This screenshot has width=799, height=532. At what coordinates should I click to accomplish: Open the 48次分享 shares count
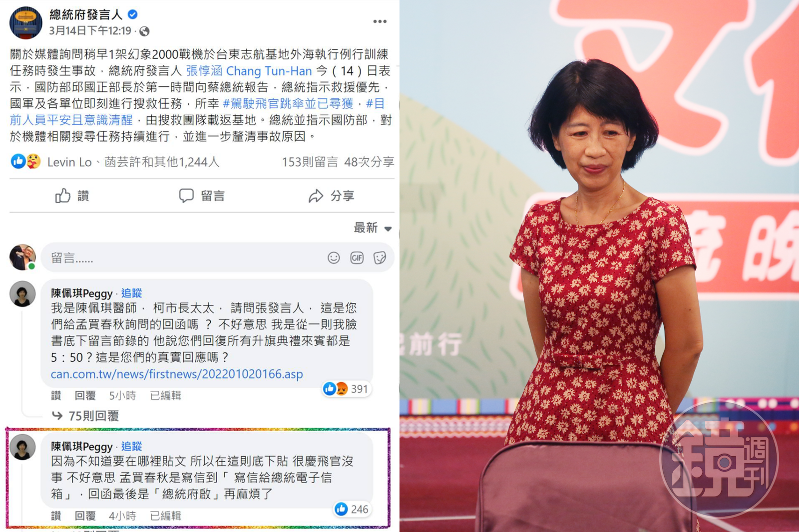[x=369, y=162]
